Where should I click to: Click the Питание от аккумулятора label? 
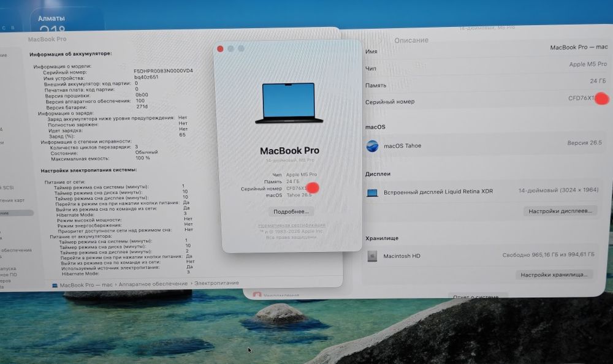(x=80, y=237)
